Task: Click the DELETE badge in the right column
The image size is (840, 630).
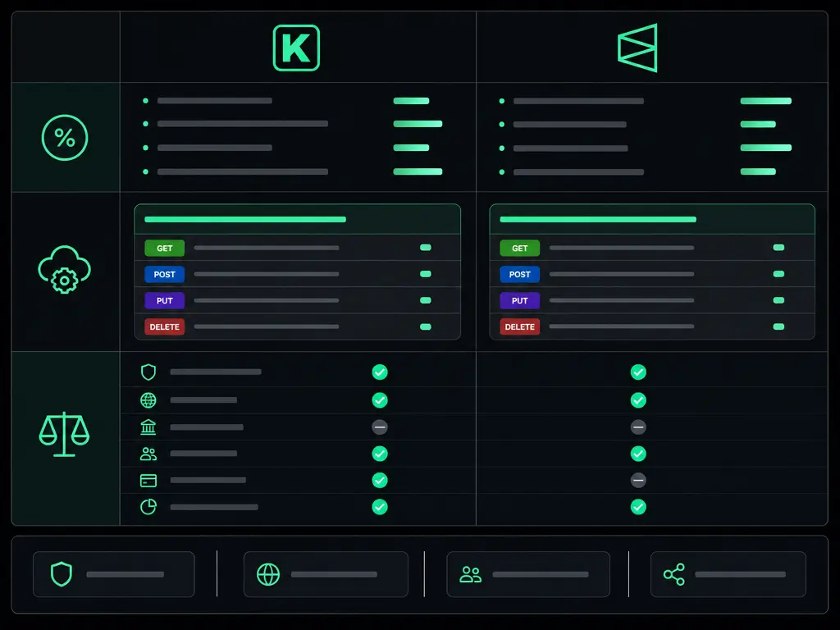Action: pos(519,326)
